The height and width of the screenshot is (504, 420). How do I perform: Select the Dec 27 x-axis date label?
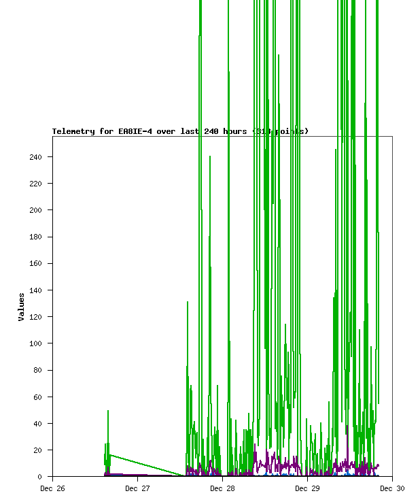pyautogui.click(x=137, y=488)
